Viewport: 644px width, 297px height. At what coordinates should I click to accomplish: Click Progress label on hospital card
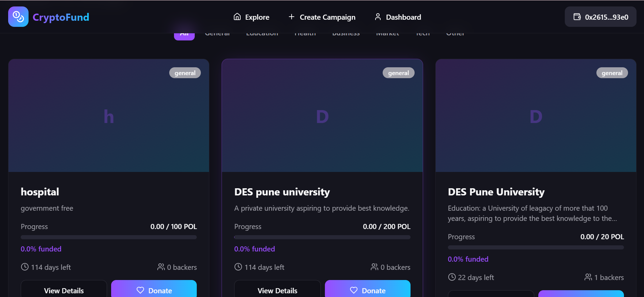(x=34, y=227)
